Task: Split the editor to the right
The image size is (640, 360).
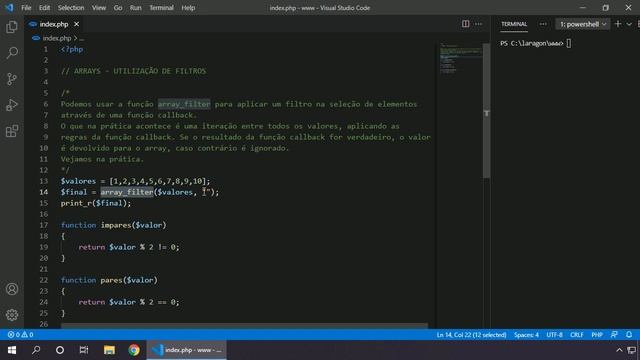Action: coord(465,24)
